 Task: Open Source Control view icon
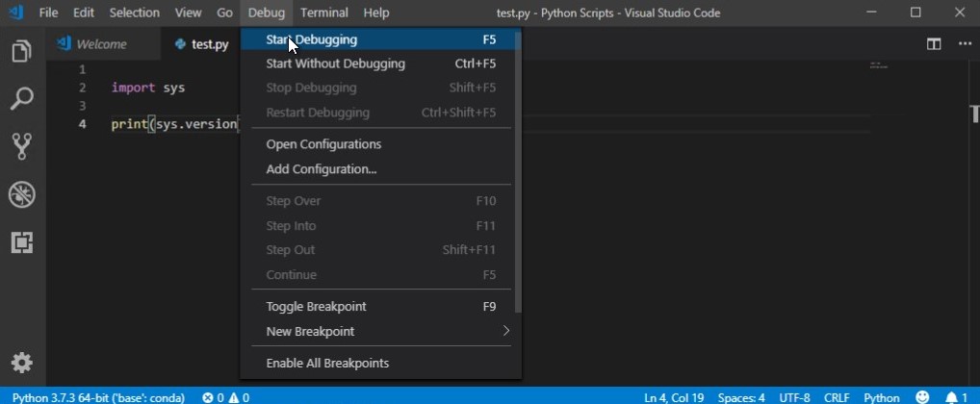[22, 147]
